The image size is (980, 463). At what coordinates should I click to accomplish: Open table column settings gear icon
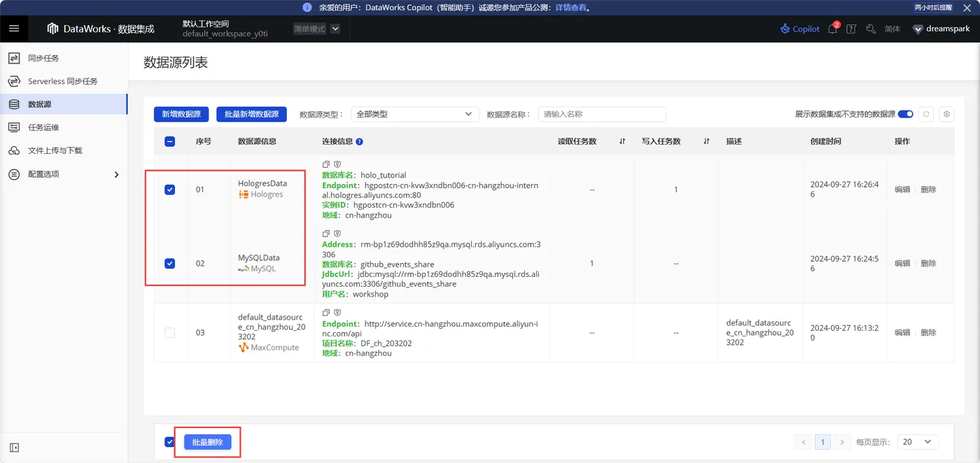coord(946,114)
